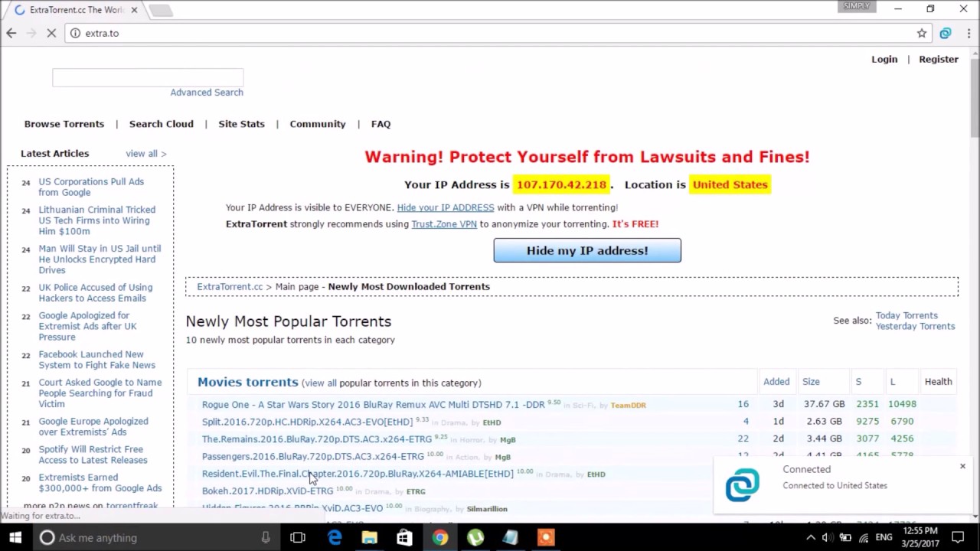The image size is (980, 551).
Task: Open Search Cloud menu item
Action: coord(162,124)
